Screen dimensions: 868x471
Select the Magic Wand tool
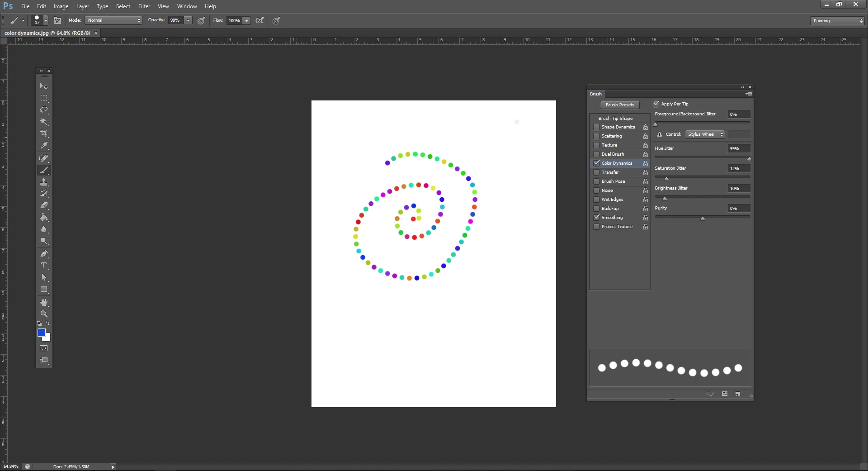(44, 122)
